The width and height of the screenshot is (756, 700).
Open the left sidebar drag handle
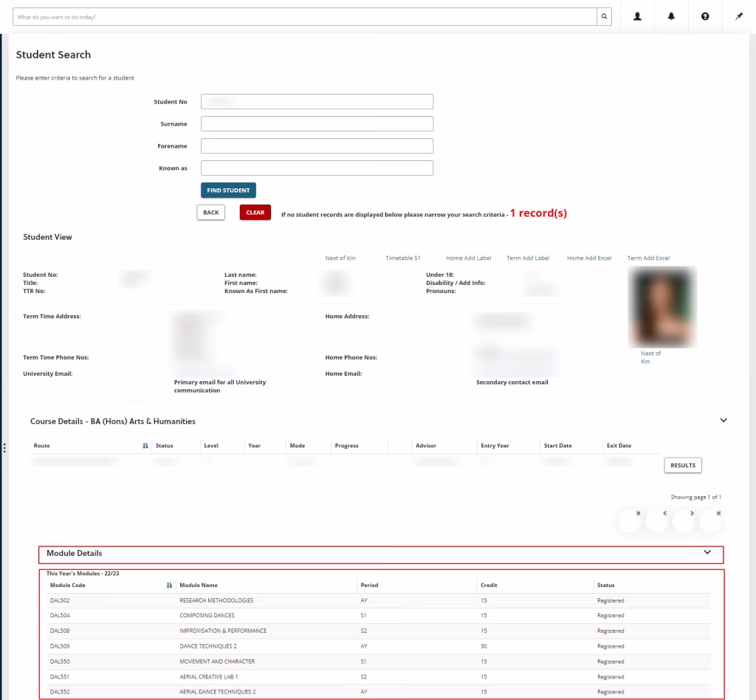click(x=4, y=447)
